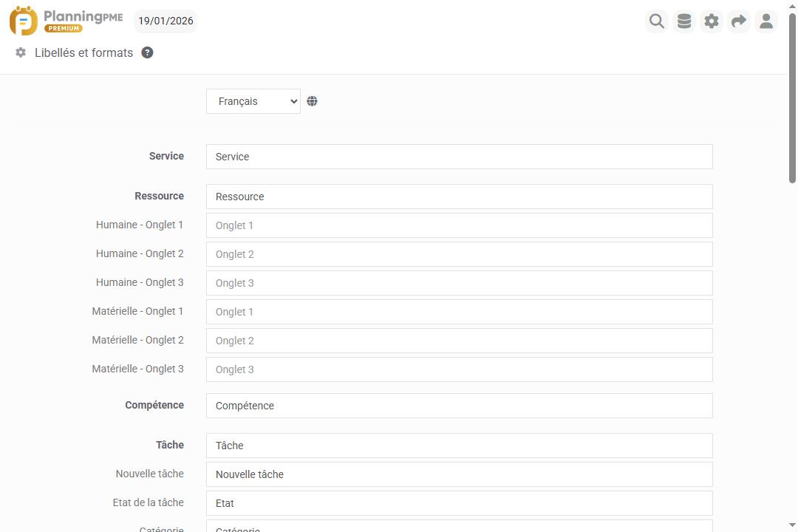Focus the Matérielle - Onglet 3 field

pos(459,369)
